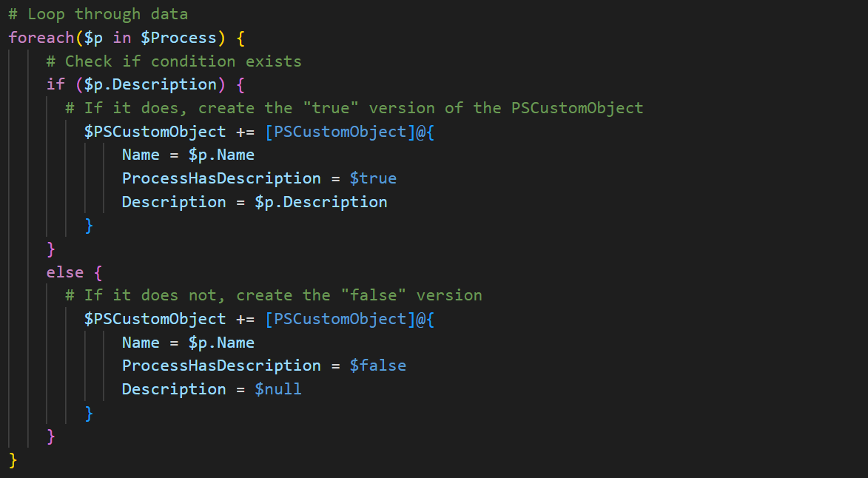Image resolution: width=868 pixels, height=478 pixels.
Task: Click the $null value
Action: click(278, 389)
